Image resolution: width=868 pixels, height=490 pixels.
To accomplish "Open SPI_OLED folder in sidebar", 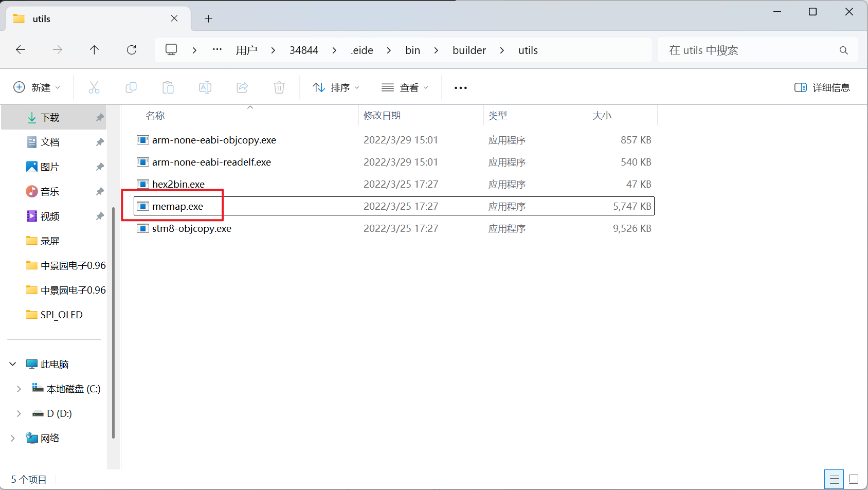I will [x=61, y=315].
